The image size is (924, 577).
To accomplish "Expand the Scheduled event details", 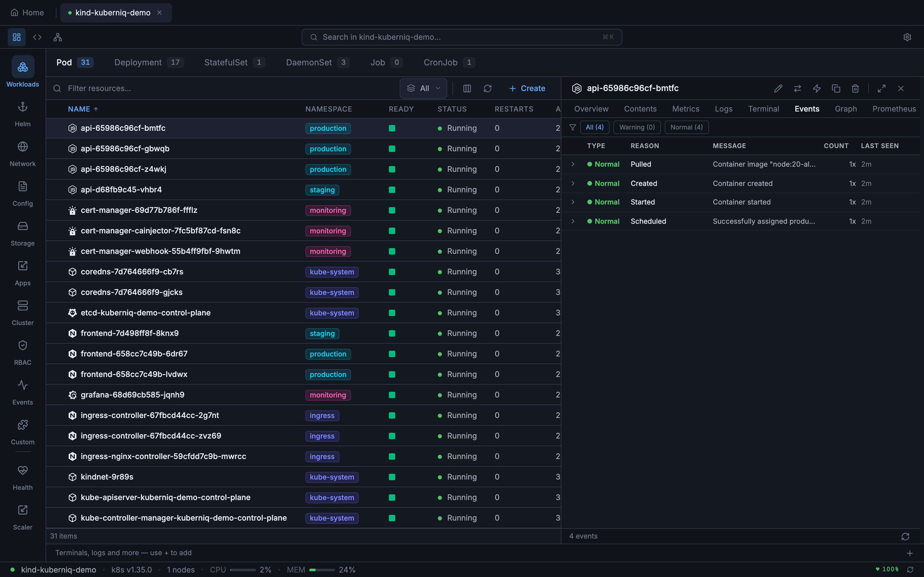I will pos(573,221).
